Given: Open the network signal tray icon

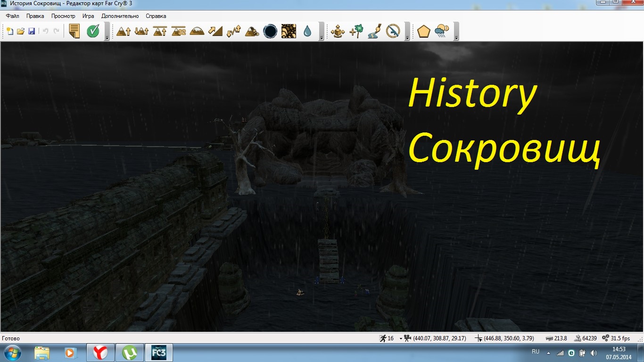Looking at the screenshot, I should point(560,353).
